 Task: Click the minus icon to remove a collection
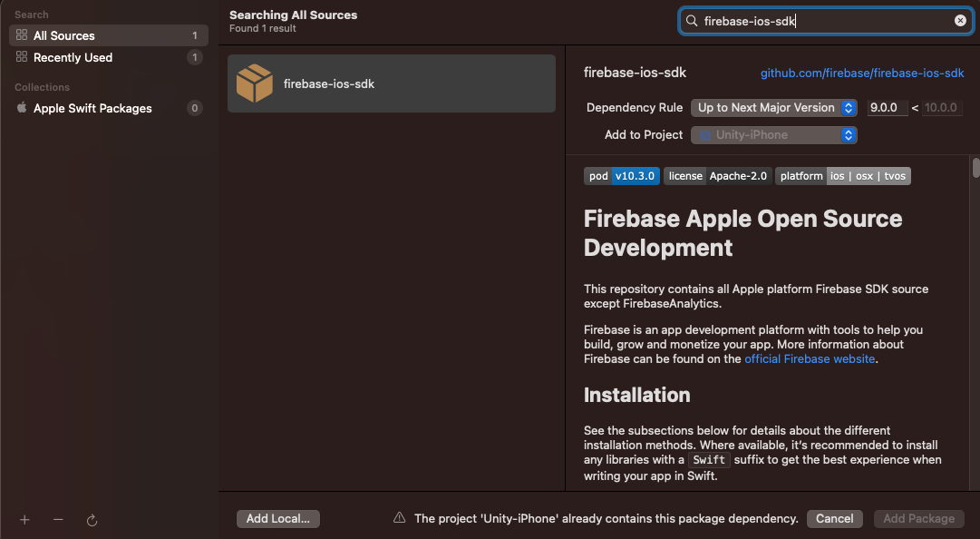58,520
